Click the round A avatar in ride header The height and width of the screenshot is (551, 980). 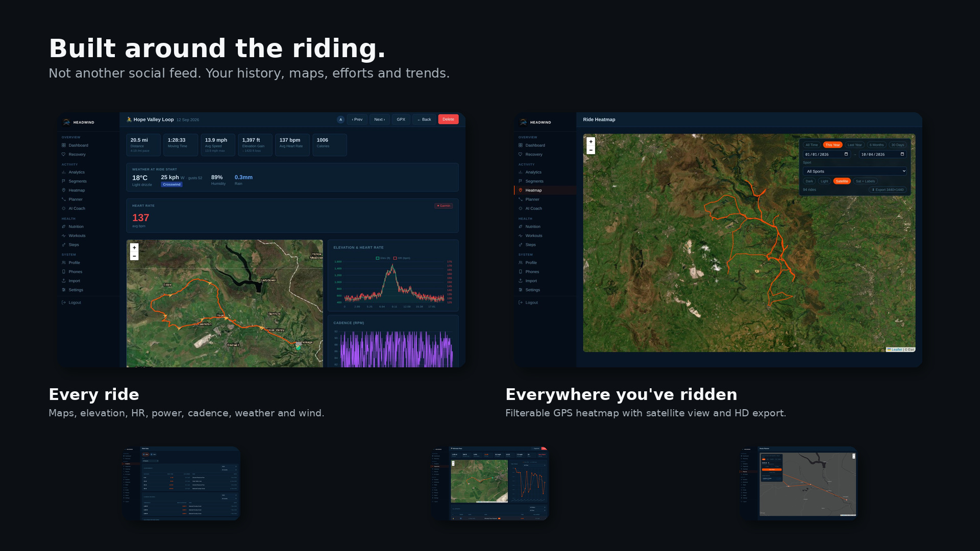(340, 119)
